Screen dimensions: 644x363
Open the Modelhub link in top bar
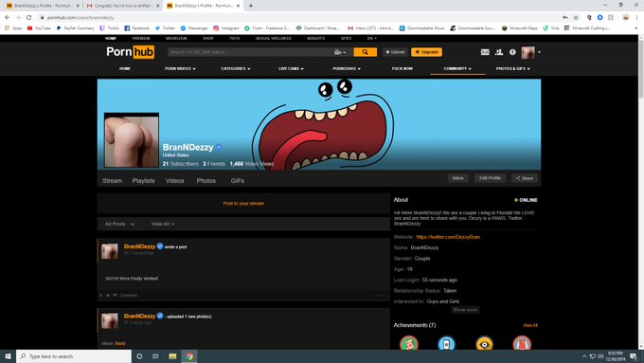point(176,38)
